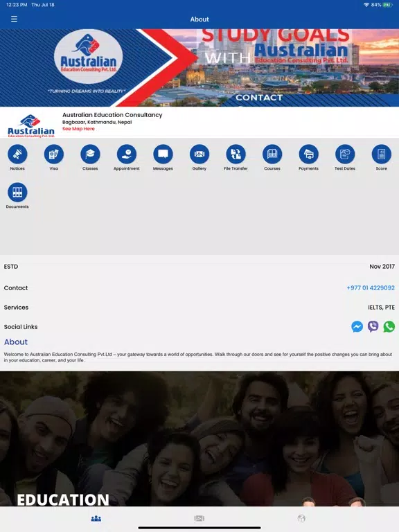399x532 pixels.
Task: Select the people tab in bottom bar
Action: coord(96,518)
